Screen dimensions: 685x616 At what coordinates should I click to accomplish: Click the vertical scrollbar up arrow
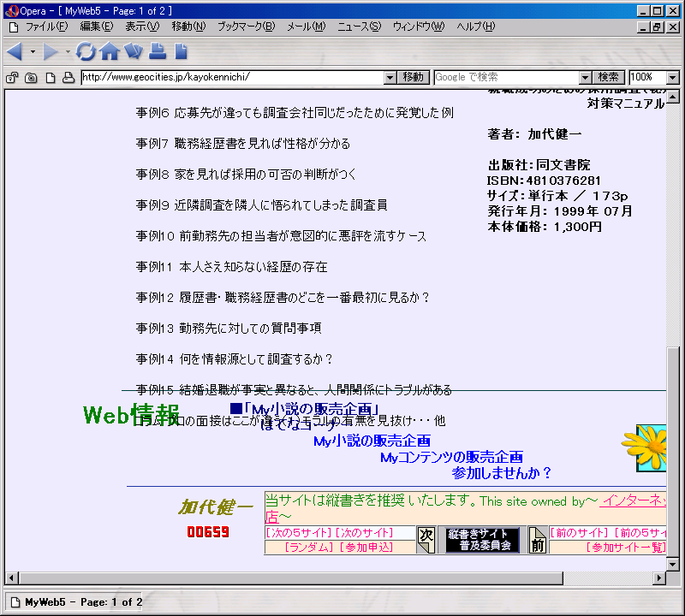(673, 97)
